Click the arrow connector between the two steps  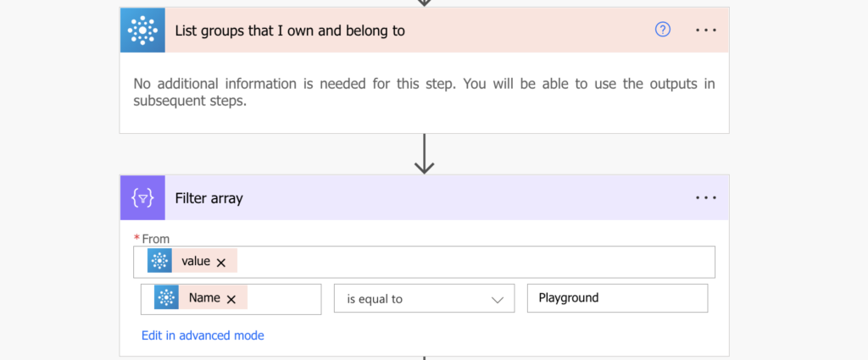424,153
